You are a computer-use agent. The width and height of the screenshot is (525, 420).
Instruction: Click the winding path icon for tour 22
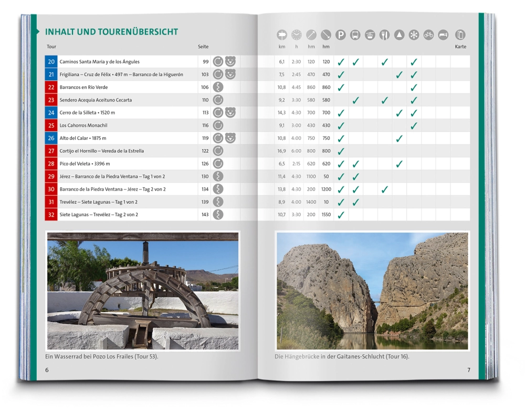pyautogui.click(x=218, y=87)
